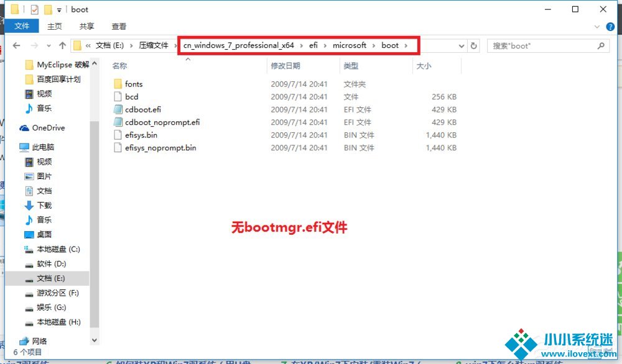Select the efisys_noprompt.bin file icon
The width and height of the screenshot is (622, 364).
(x=118, y=148)
